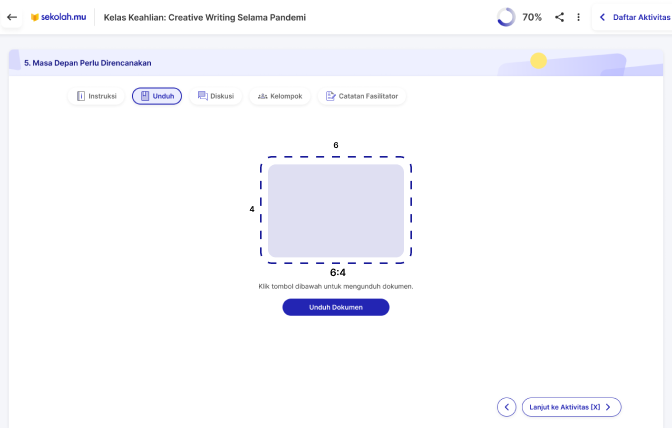
Task: Click the Catatan Fasilitator notes icon
Action: click(330, 96)
